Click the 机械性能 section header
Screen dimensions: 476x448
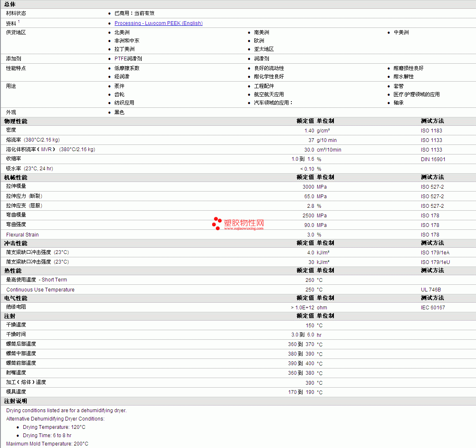16,177
